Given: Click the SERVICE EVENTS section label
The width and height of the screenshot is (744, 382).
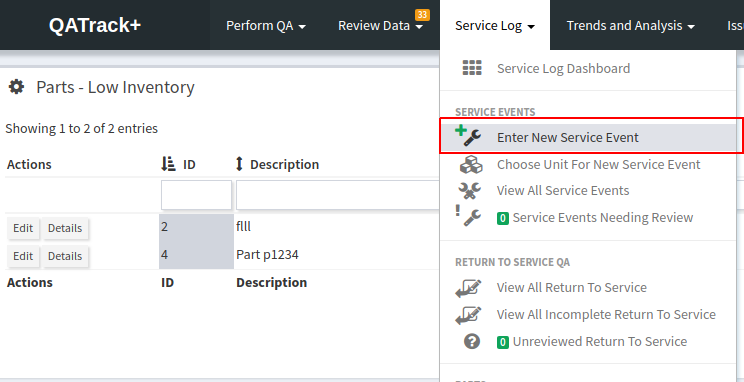Looking at the screenshot, I should pos(495,112).
